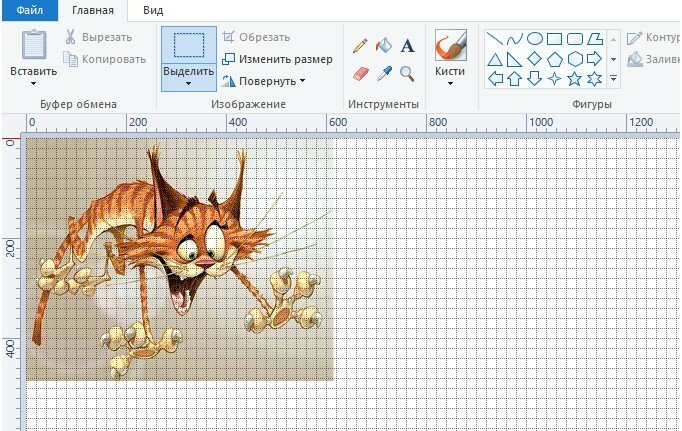Open Контур shape outline options
This screenshot has width=682, height=431.
click(x=653, y=37)
